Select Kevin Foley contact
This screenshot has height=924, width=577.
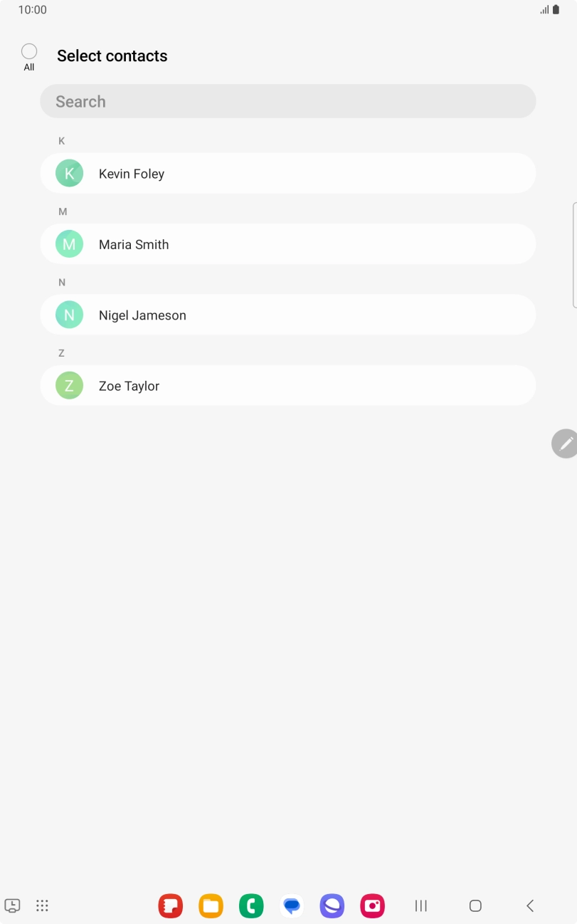(x=287, y=174)
